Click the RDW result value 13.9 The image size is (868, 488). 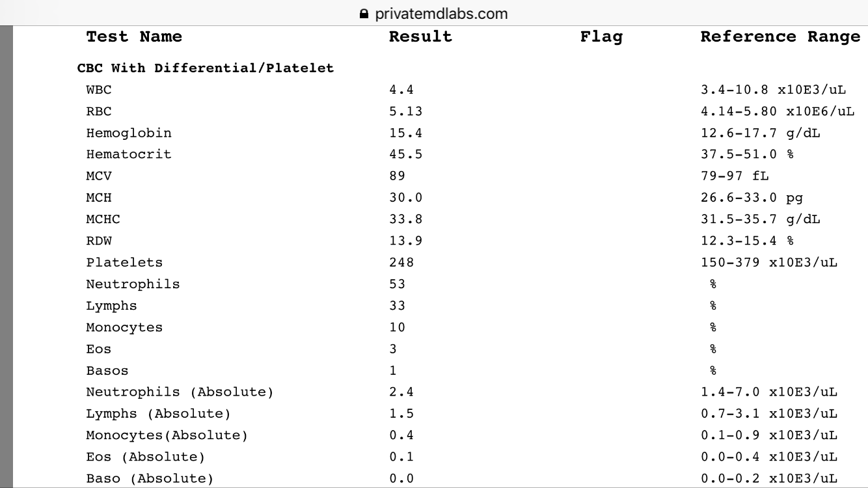[405, 241]
